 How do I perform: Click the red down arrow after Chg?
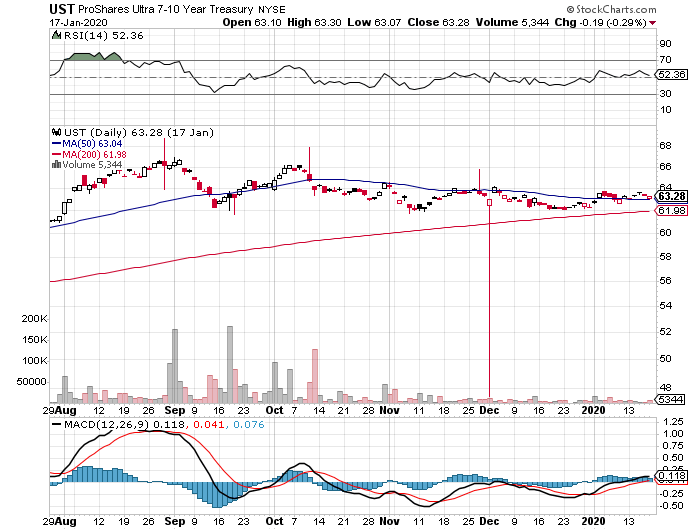(x=653, y=23)
